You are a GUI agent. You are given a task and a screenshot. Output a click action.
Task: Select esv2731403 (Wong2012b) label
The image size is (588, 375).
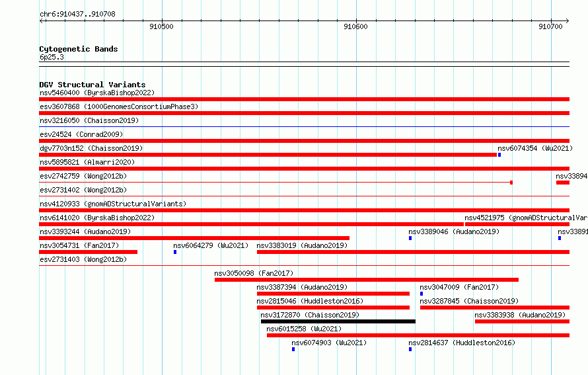tap(83, 259)
